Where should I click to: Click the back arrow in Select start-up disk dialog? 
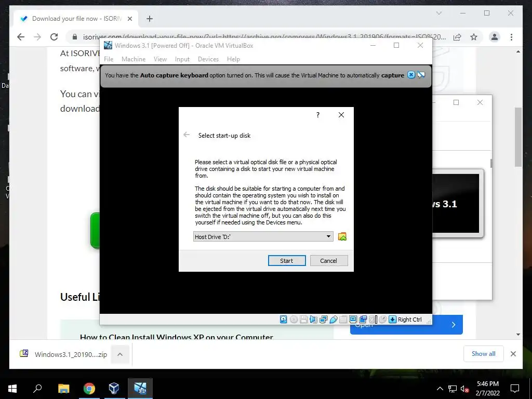click(187, 135)
